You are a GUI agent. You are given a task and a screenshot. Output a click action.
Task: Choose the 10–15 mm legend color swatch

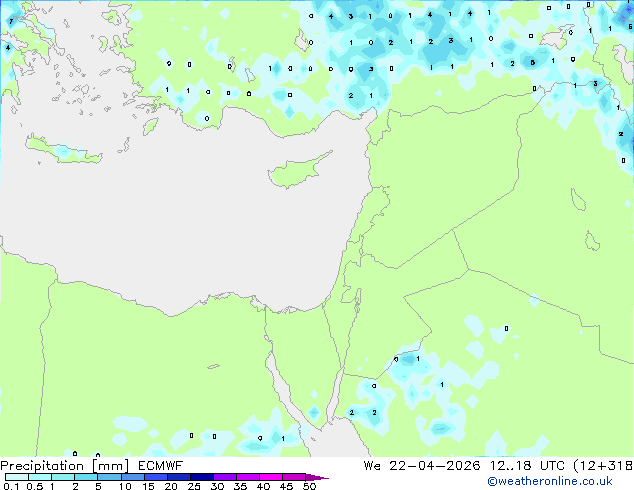pyautogui.click(x=132, y=477)
